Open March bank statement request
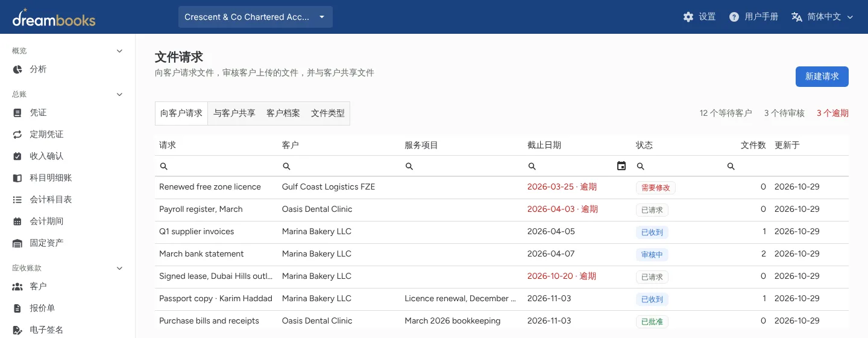 tap(201, 254)
